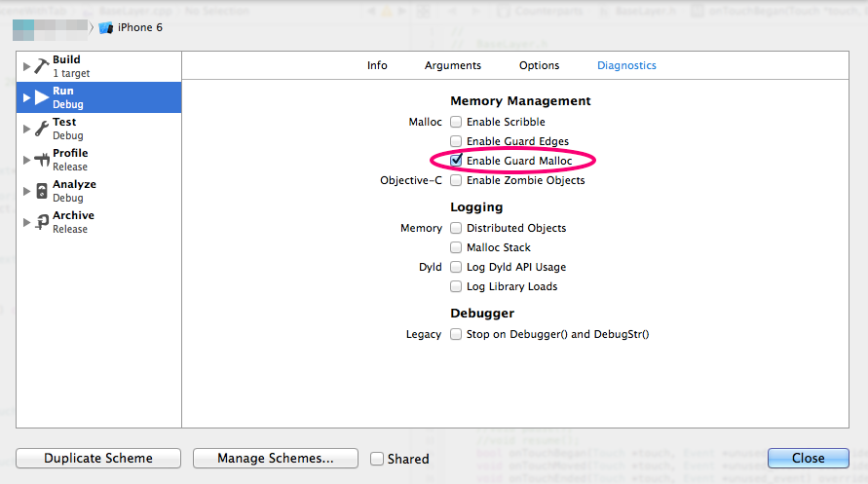Click the iPhone 6 device icon

[106, 27]
